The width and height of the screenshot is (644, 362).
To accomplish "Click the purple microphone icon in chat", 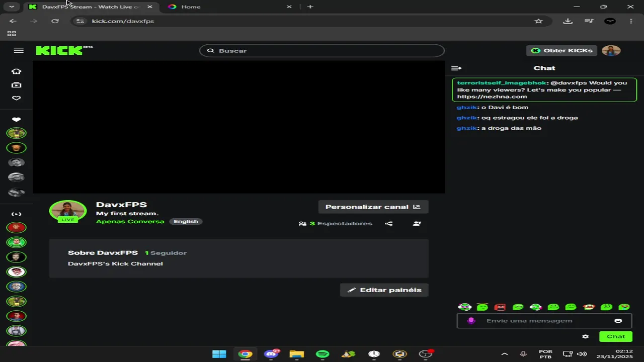I will [x=471, y=321].
